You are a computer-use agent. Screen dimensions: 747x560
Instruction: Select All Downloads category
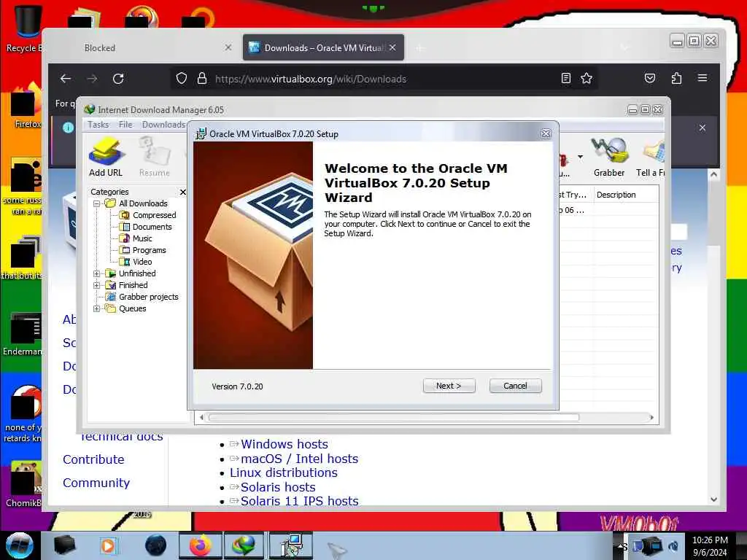click(143, 203)
